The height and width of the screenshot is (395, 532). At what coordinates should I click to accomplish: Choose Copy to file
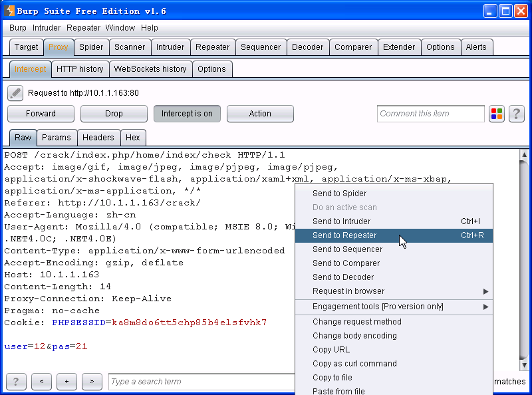tap(394, 378)
